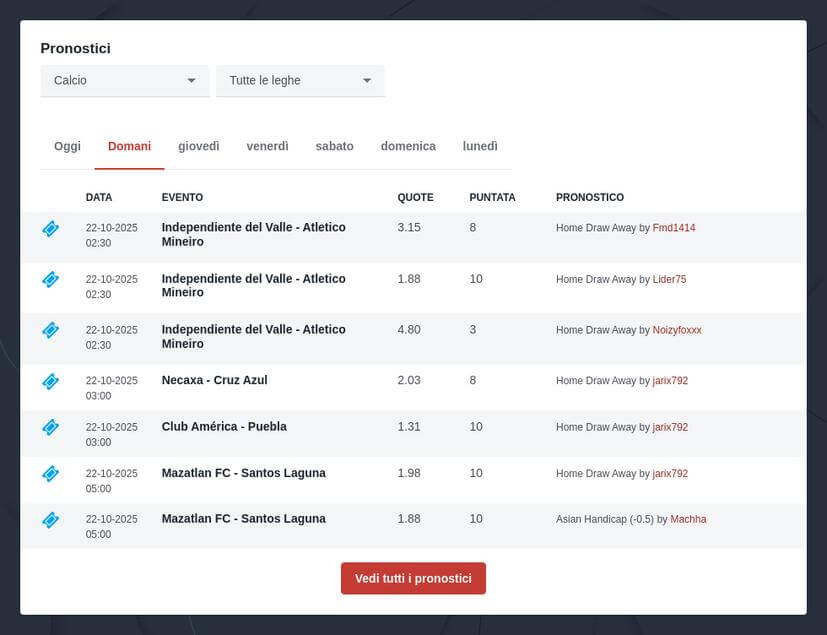
Task: Click the ticket icon for Club América - Puebla
Action: pos(50,427)
